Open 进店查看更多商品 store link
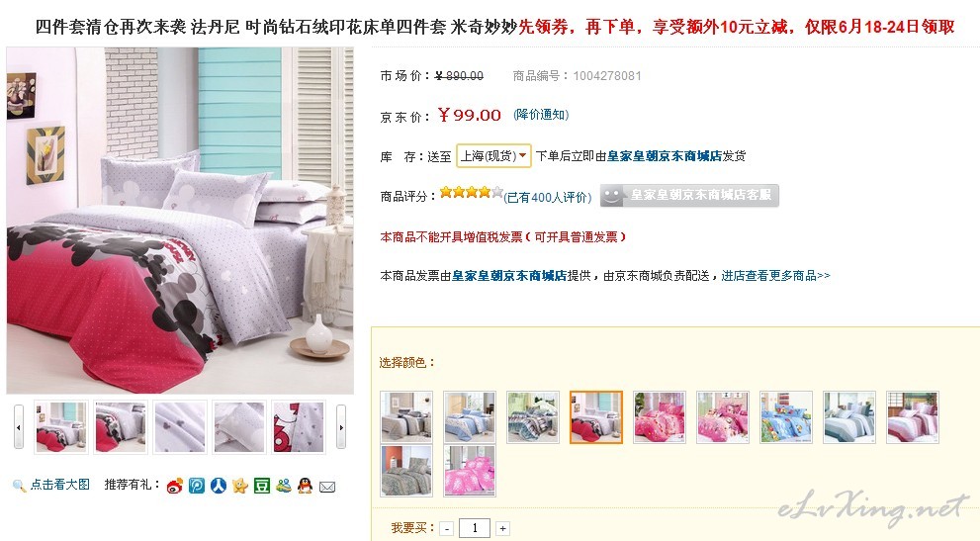This screenshot has height=541, width=980. [775, 275]
